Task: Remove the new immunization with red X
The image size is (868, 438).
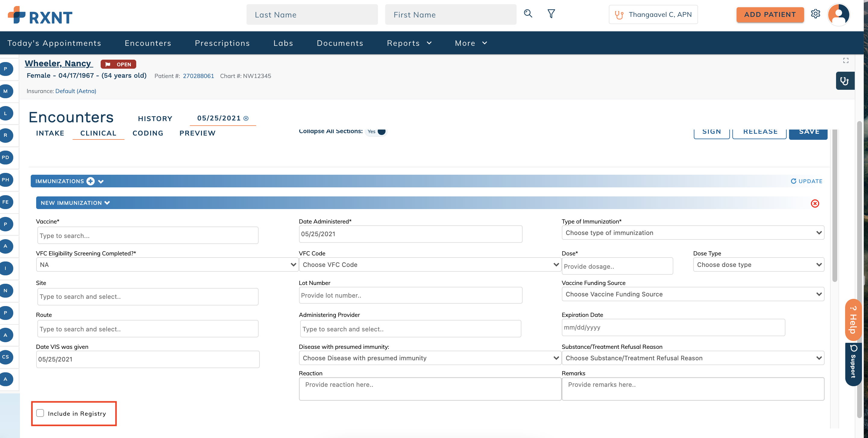Action: [x=815, y=203]
